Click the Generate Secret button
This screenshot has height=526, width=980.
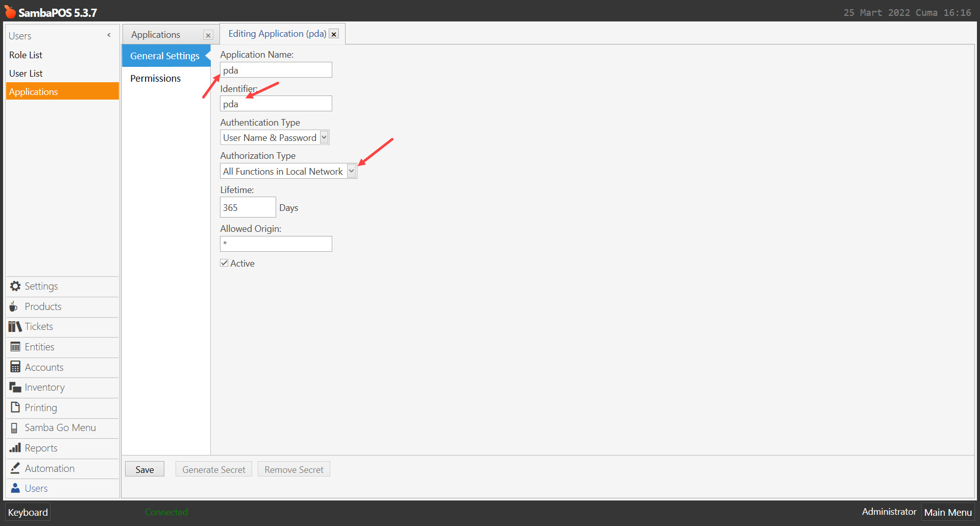213,469
